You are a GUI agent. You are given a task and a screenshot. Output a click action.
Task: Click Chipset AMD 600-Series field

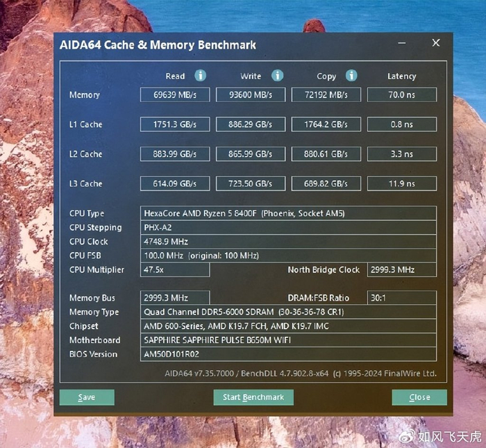click(288, 326)
